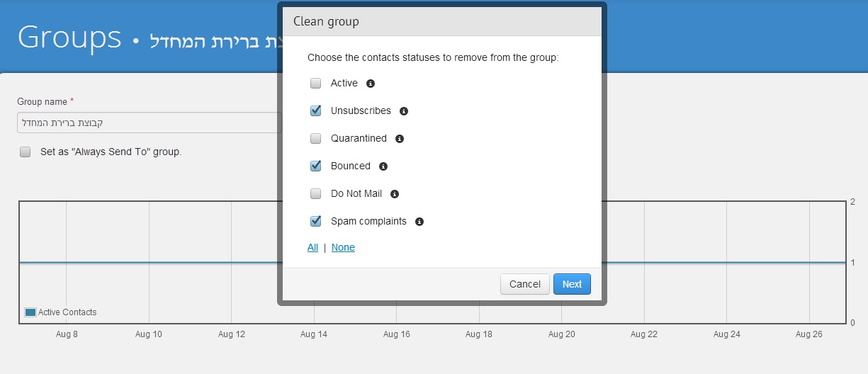Check the Active status checkbox
Image resolution: width=868 pixels, height=374 pixels.
[x=316, y=84]
